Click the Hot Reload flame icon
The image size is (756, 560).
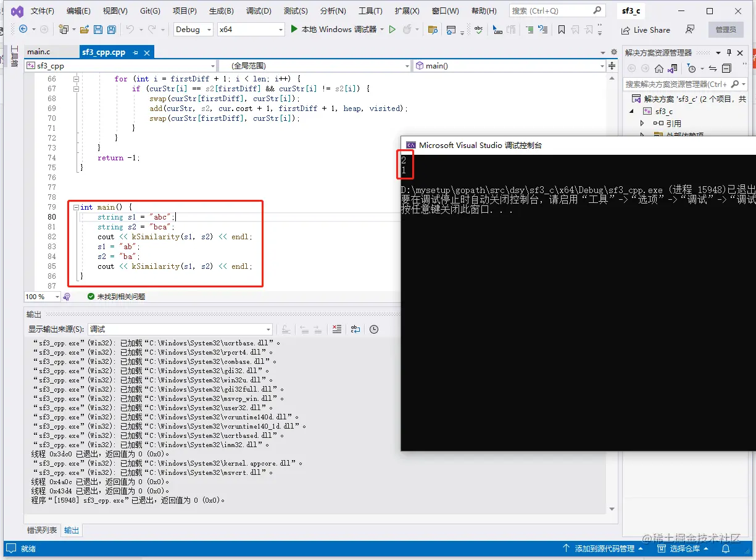click(407, 30)
